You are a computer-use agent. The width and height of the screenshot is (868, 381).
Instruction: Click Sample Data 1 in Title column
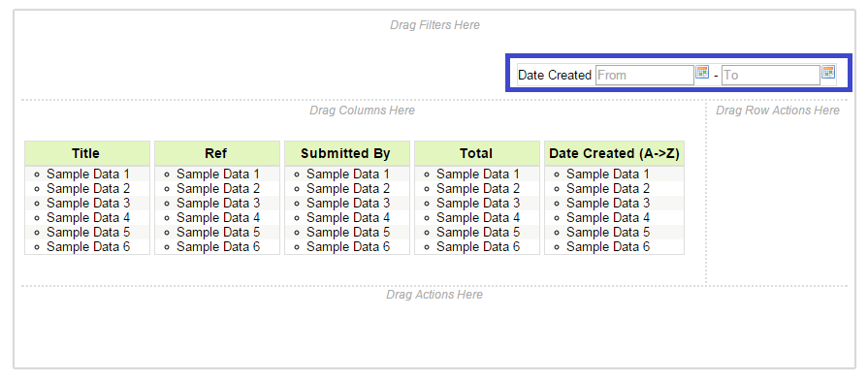(x=87, y=175)
